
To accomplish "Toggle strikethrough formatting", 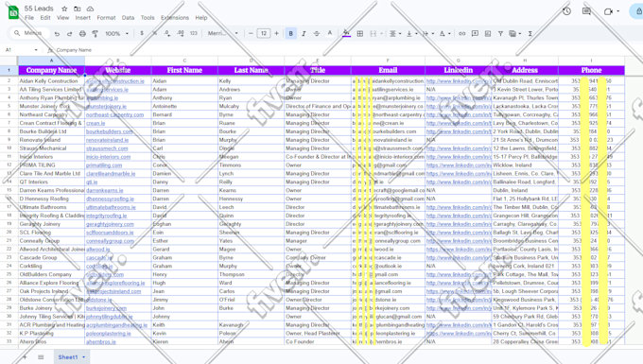I will (x=317, y=34).
